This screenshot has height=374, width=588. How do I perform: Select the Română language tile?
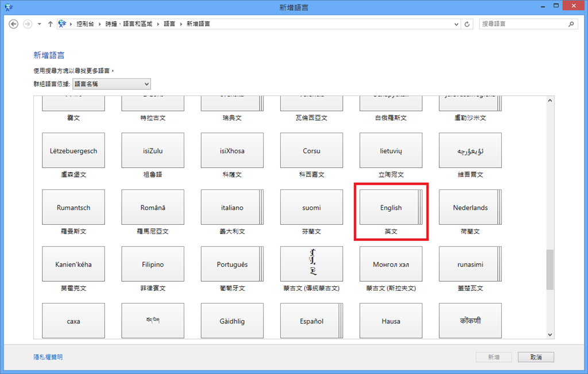point(153,207)
